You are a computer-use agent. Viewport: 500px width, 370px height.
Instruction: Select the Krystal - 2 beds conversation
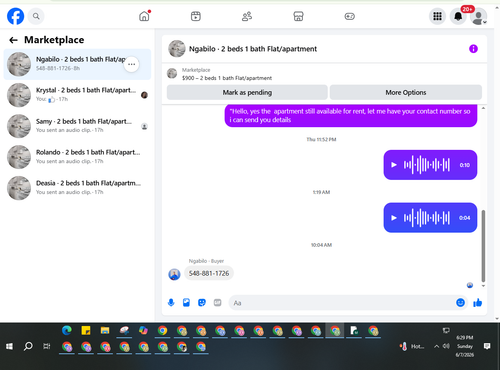click(77, 95)
